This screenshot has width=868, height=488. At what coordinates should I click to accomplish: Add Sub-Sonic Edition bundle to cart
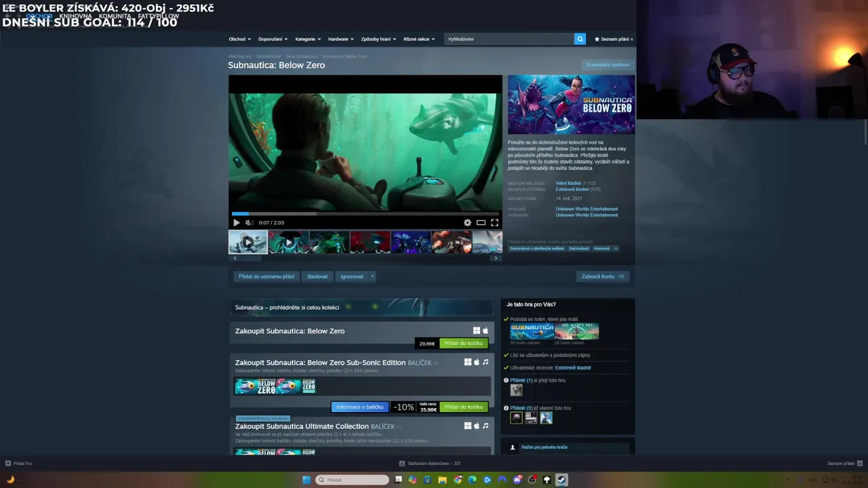click(464, 407)
